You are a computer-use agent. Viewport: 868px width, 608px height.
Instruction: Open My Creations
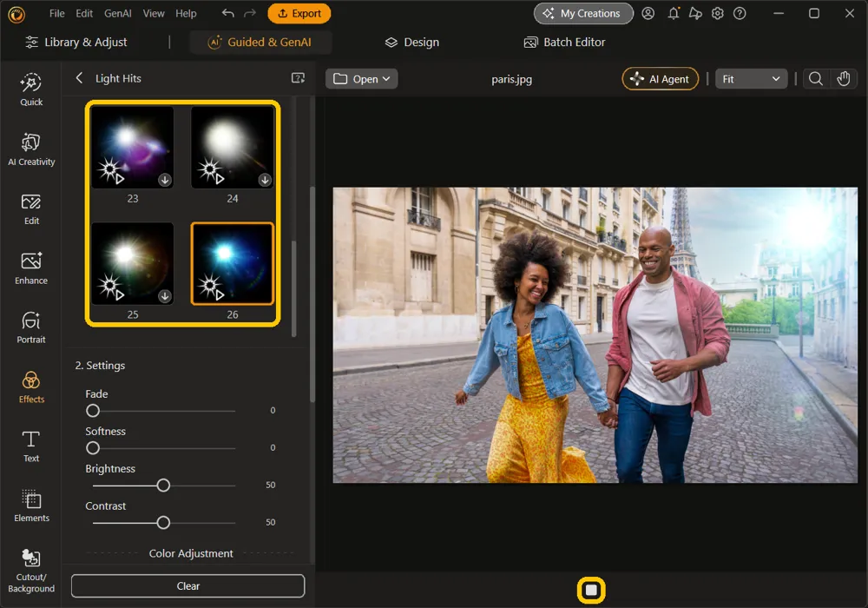coord(583,13)
